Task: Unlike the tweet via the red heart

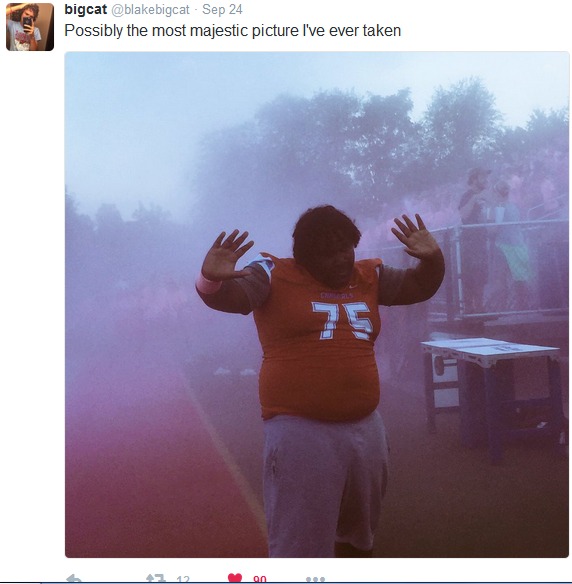Action: pos(235,578)
